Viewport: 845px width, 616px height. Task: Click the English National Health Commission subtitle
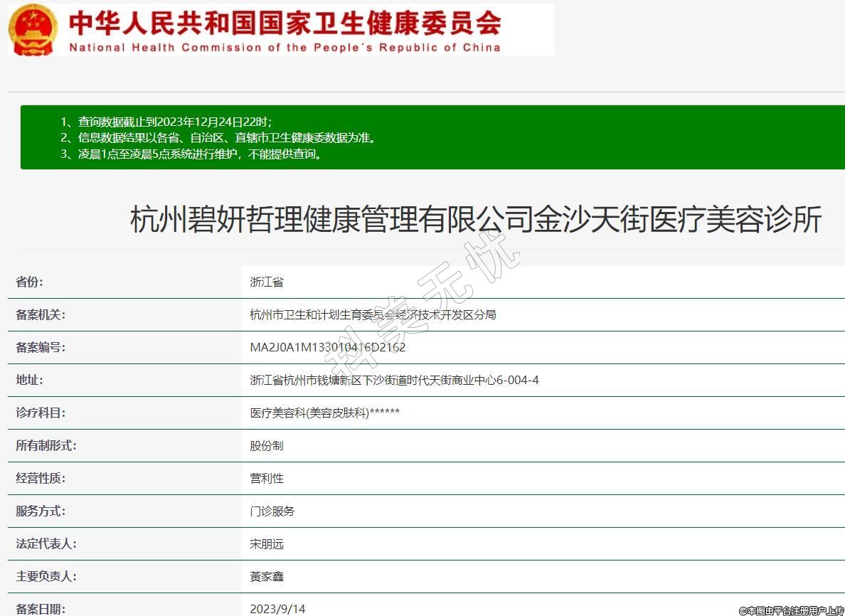click(285, 48)
